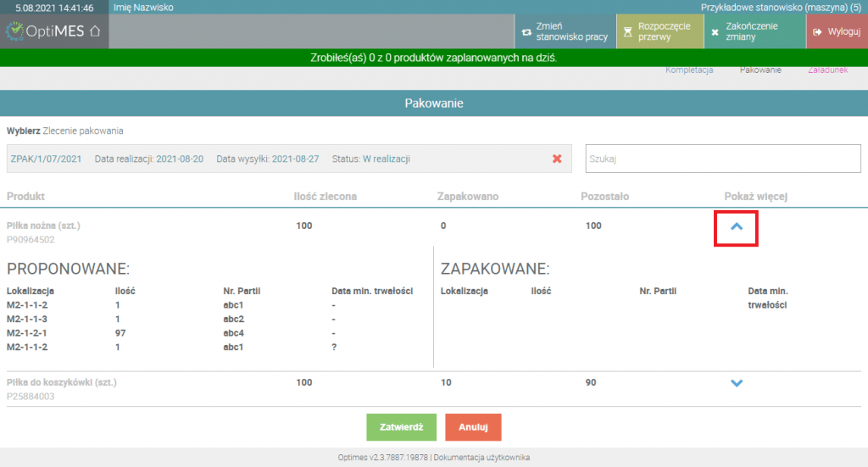868x467 pixels.
Task: Open the Kompletacja tab
Action: tap(689, 70)
